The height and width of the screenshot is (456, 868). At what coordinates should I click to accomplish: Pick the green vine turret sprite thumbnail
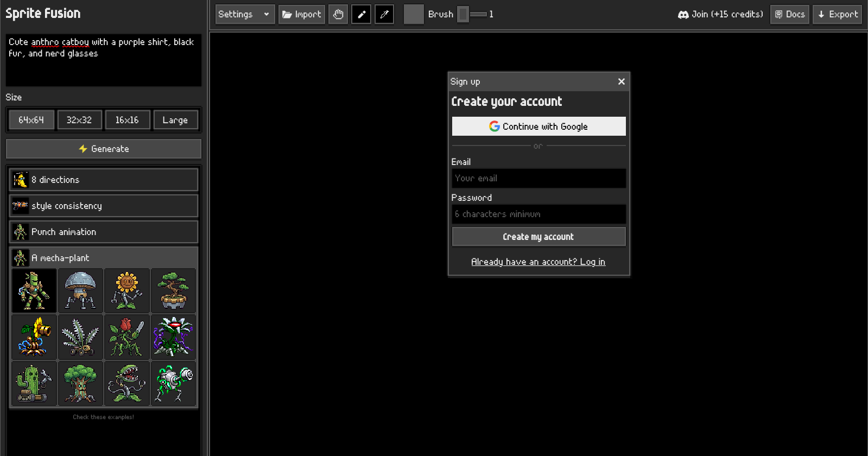pos(174,384)
